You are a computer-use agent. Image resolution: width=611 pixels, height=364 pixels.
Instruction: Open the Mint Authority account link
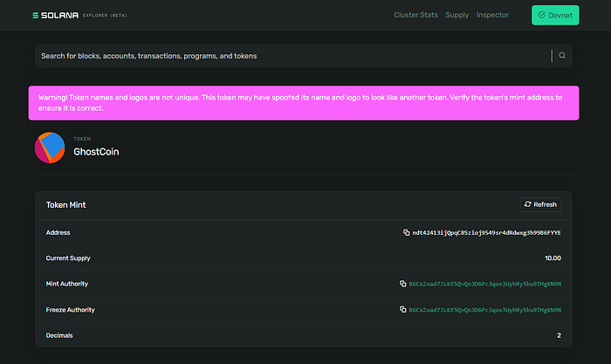tap(484, 284)
